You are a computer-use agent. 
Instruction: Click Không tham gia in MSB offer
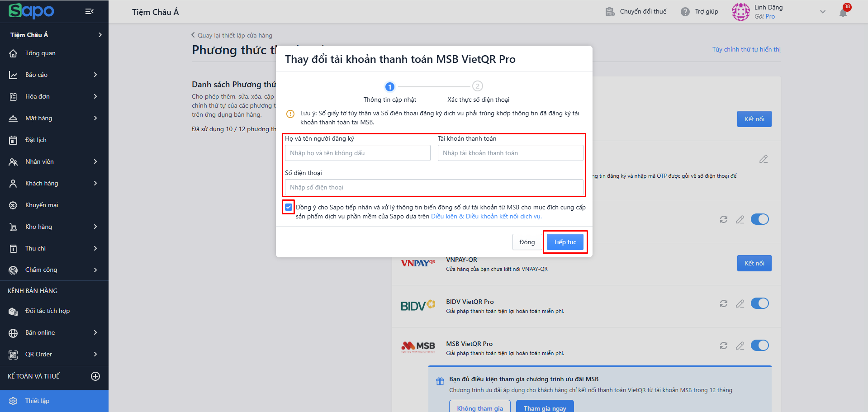[480, 407]
